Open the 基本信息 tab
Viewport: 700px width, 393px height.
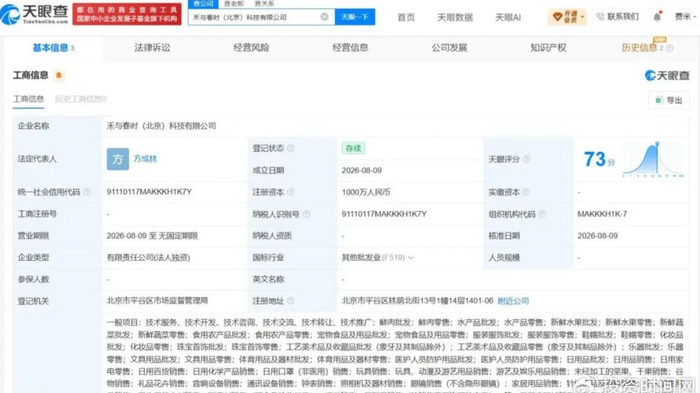[x=53, y=48]
